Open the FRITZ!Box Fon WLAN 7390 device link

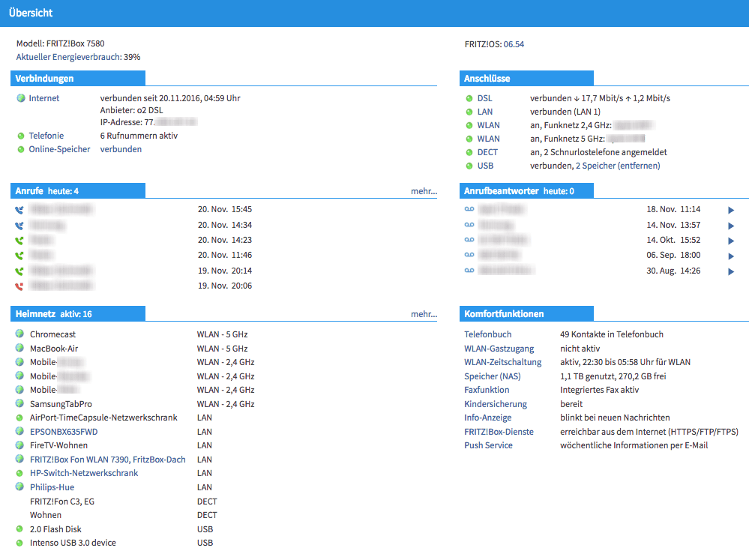click(107, 460)
